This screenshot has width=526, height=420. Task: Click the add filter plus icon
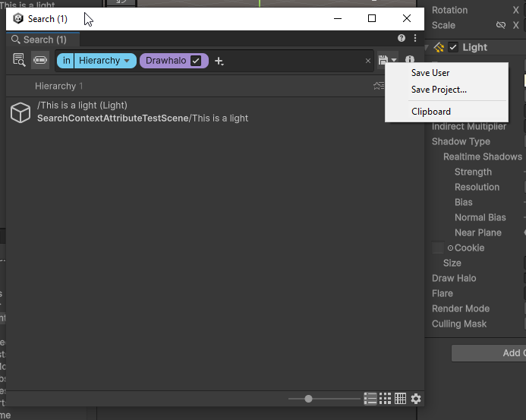(219, 61)
